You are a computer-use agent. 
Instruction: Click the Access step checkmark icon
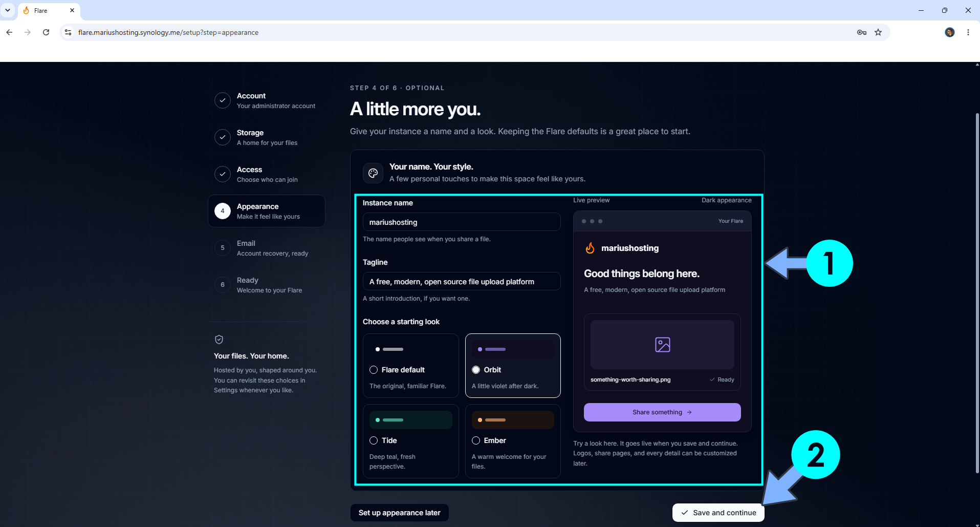(x=223, y=174)
